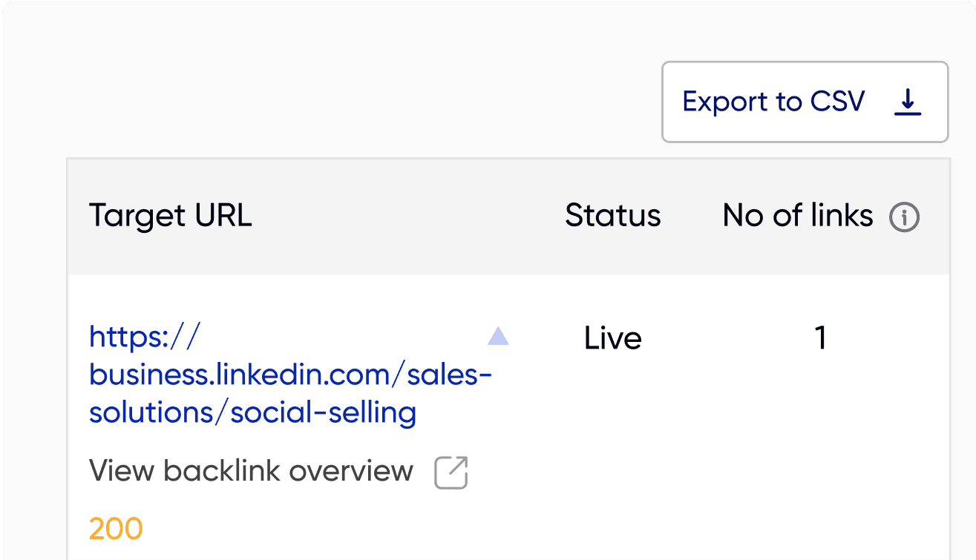976x560 pixels.
Task: Click the Status column header
Action: coord(612,216)
